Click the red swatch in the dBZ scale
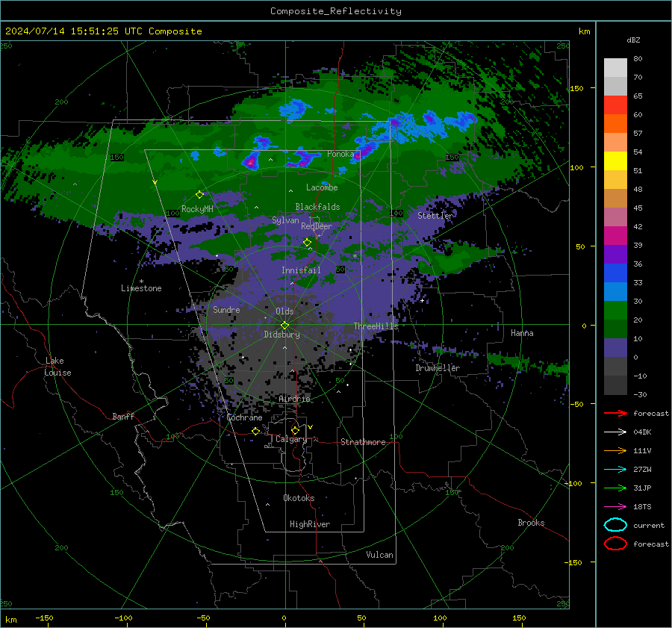 point(615,105)
